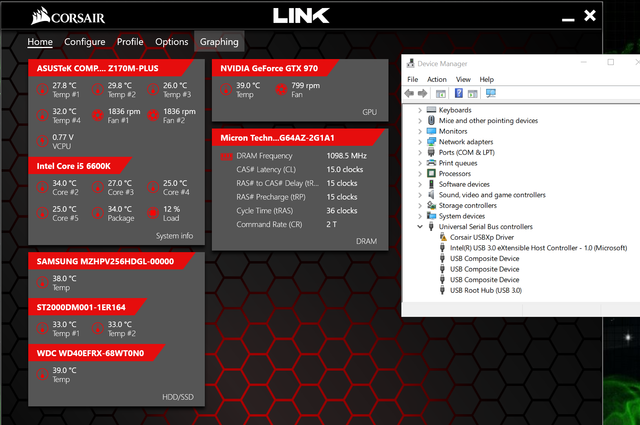Select Intel(R) USB 3.0 eXtensible Host Controller
640x425 pixels.
[538, 248]
